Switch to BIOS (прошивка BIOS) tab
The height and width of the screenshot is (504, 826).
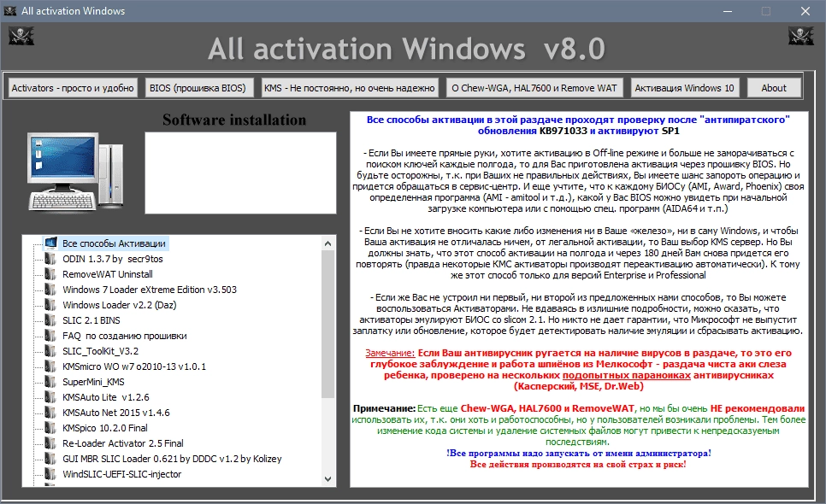point(198,88)
